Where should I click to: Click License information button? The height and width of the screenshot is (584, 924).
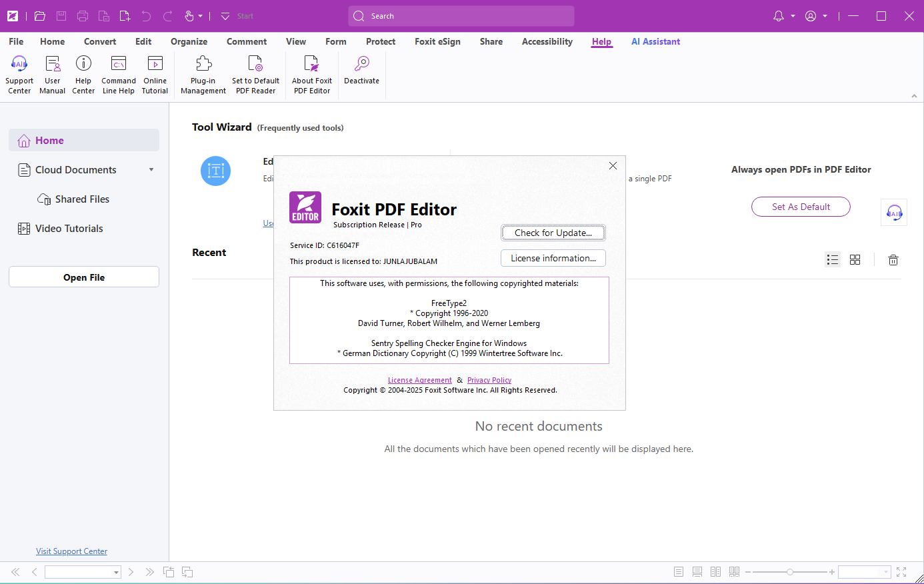click(553, 258)
